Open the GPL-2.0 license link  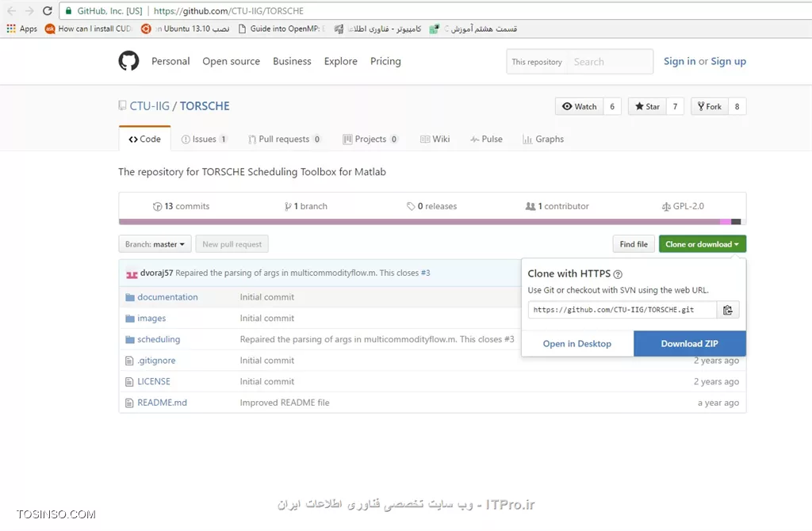click(683, 206)
